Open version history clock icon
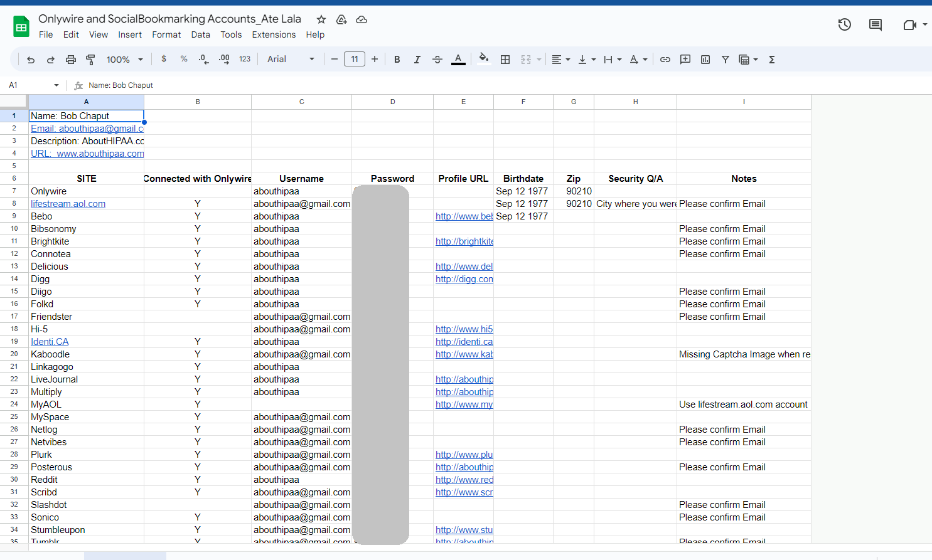 click(x=845, y=24)
